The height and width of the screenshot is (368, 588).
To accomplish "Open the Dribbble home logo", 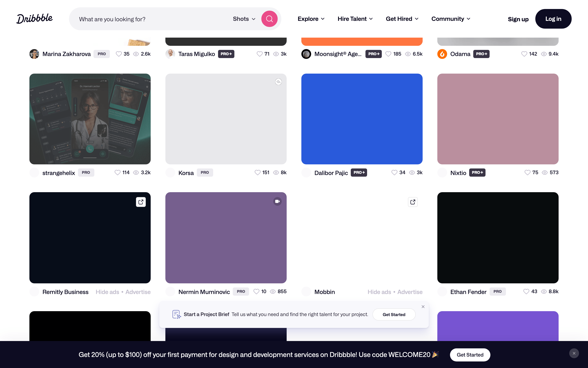I will click(34, 18).
